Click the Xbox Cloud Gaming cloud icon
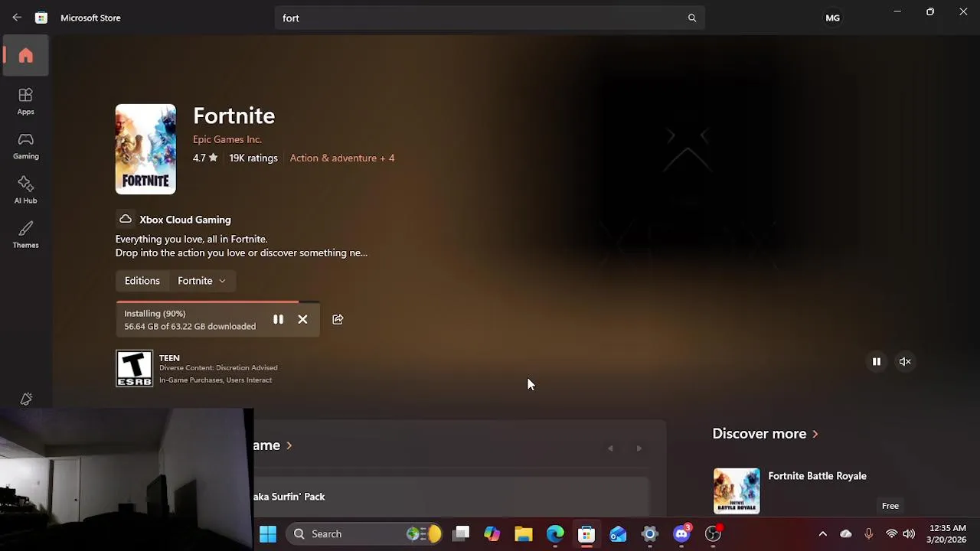 (126, 220)
